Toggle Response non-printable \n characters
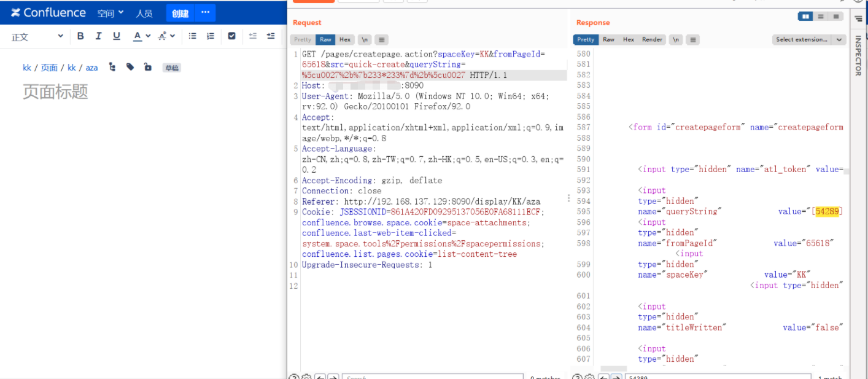Viewport: 868px width, 379px height. [676, 39]
